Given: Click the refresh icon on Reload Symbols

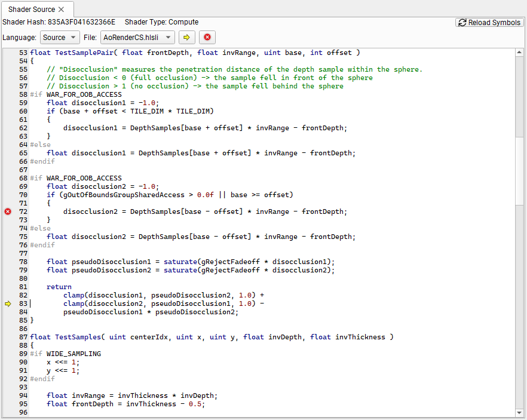Looking at the screenshot, I should (461, 22).
